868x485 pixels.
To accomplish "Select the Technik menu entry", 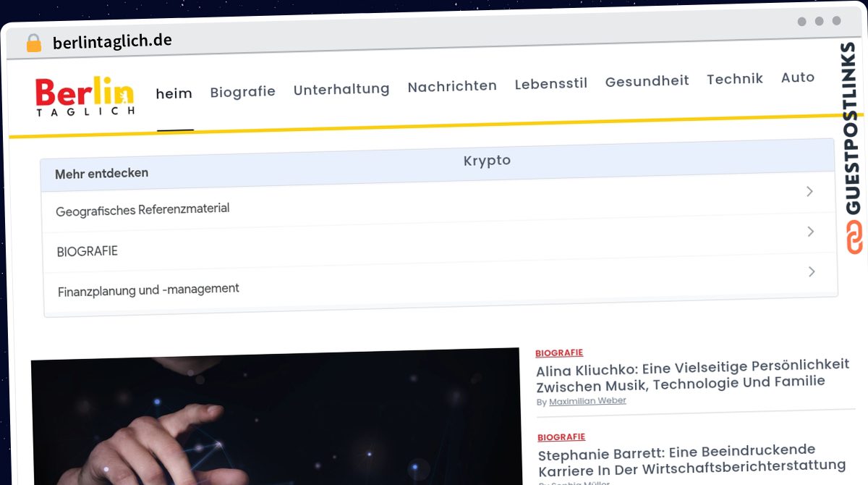I will (x=735, y=79).
